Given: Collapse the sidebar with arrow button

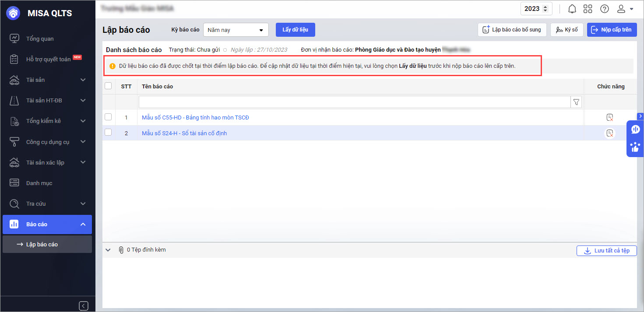Looking at the screenshot, I should click(84, 306).
